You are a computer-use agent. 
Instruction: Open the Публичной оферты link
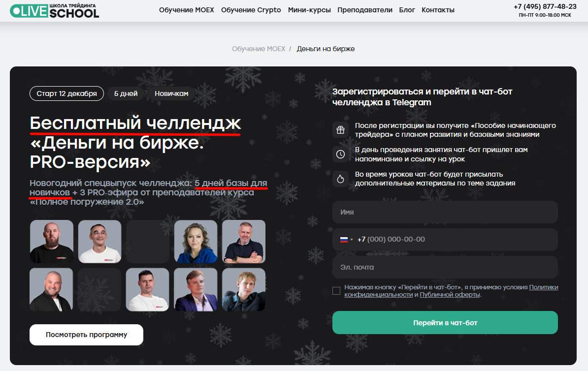tap(450, 295)
